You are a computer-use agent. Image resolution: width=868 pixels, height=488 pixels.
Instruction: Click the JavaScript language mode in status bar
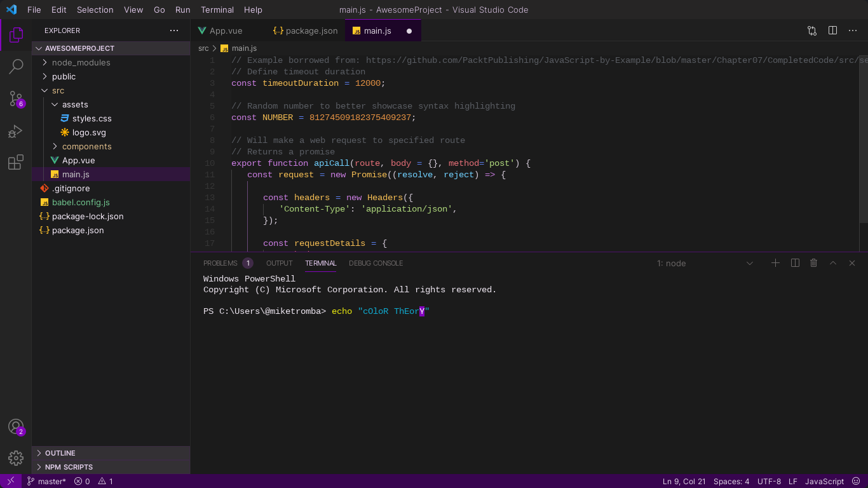pos(824,481)
